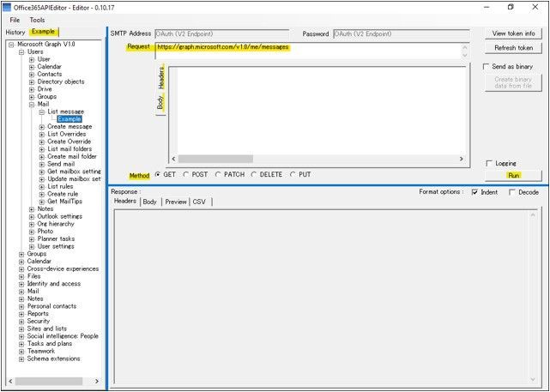Select the Get mailbox settings tree item

[x=74, y=172]
